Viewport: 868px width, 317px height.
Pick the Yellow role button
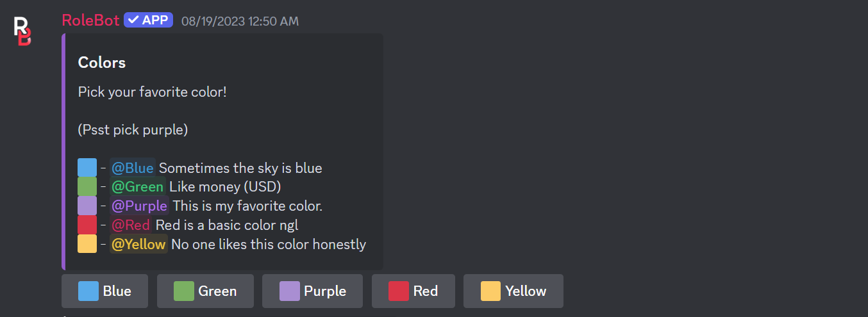point(513,291)
